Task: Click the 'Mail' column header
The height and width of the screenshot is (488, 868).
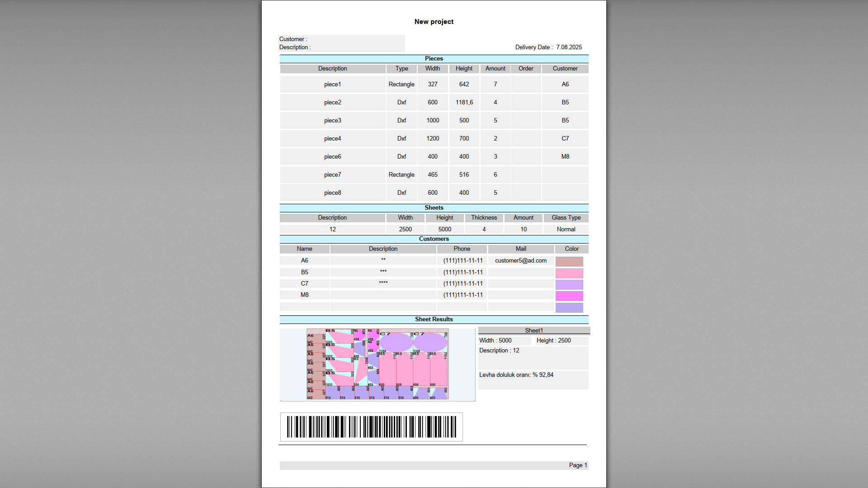Action: [x=521, y=249]
